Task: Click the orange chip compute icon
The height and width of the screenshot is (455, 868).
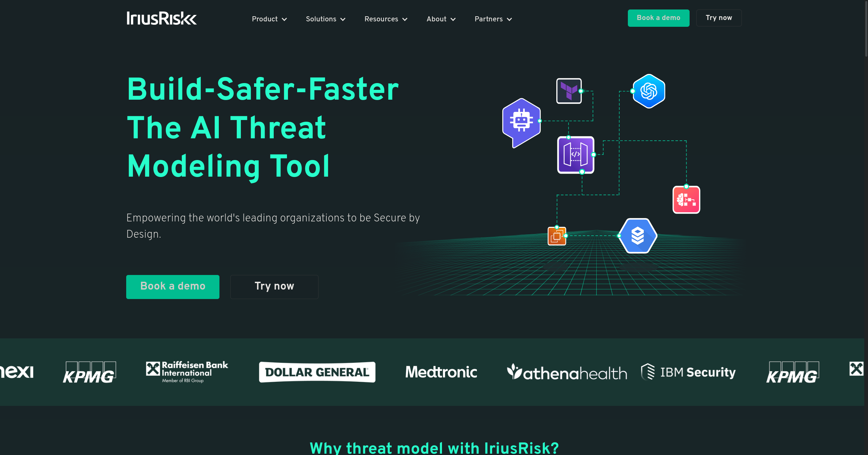Action: (557, 236)
